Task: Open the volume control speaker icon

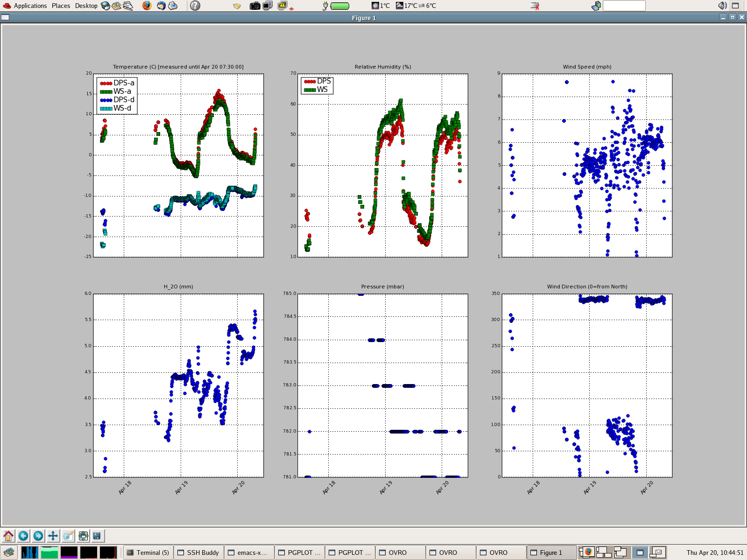Action: point(722,6)
